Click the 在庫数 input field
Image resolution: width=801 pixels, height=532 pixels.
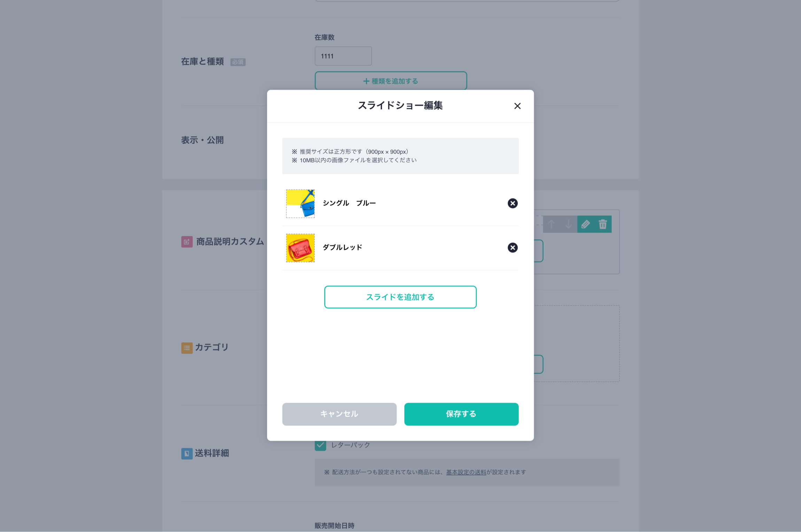click(343, 56)
